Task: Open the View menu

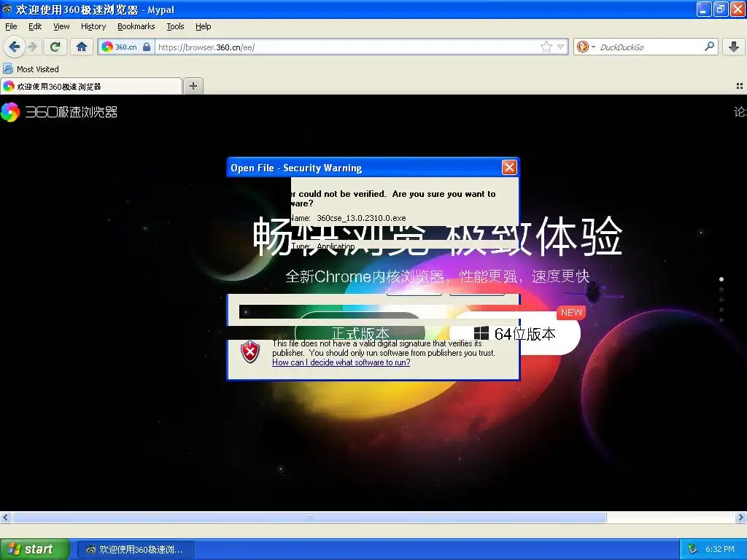Action: (61, 26)
